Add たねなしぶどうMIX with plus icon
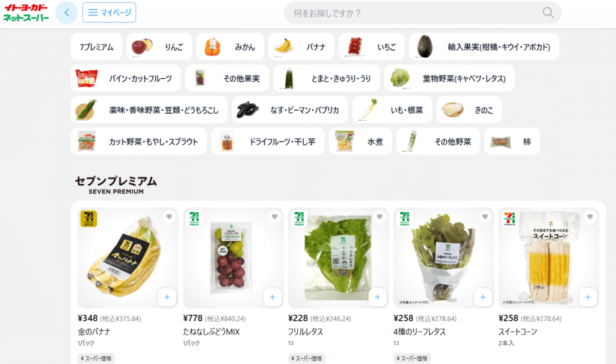Viewport: 616px width, 364px height. (273, 297)
